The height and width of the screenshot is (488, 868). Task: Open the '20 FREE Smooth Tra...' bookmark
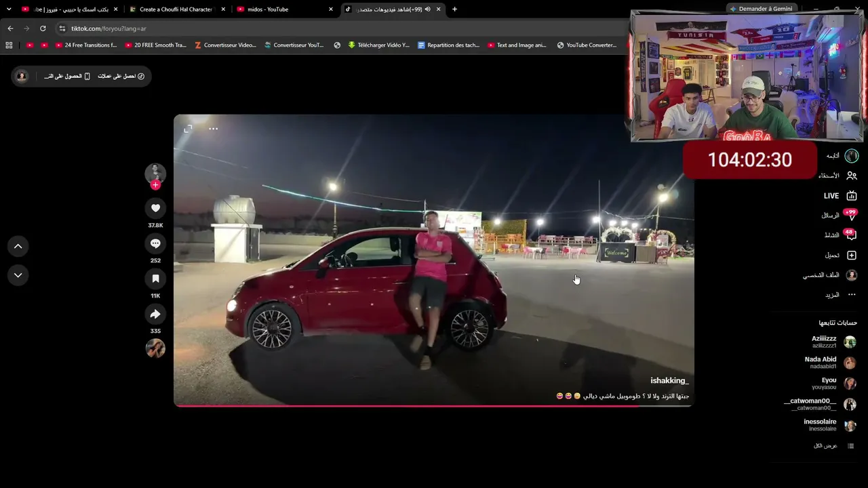[156, 45]
